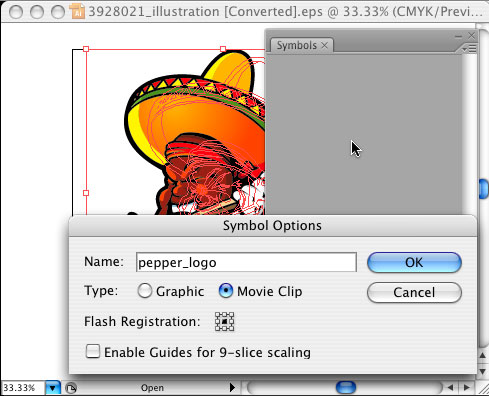Click the Name field containing pepper_logo
The height and width of the screenshot is (396, 489).
(246, 262)
